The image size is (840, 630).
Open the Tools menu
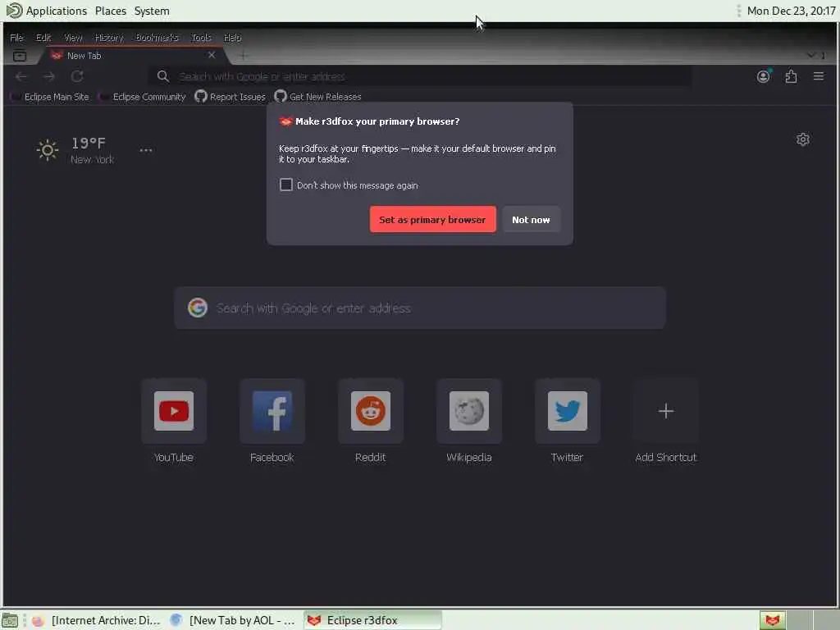[201, 38]
